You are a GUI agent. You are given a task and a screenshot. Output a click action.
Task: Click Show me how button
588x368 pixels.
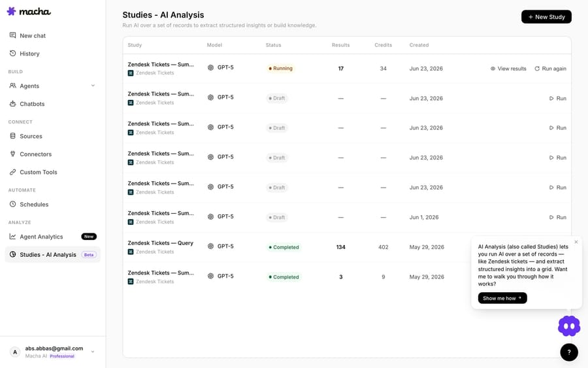(502, 298)
